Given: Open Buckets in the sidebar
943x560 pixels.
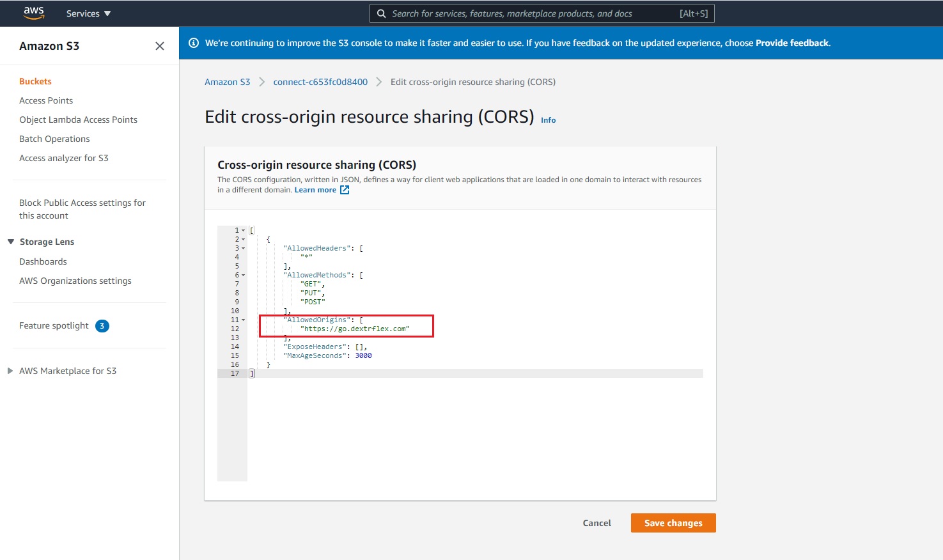Looking at the screenshot, I should (x=35, y=81).
